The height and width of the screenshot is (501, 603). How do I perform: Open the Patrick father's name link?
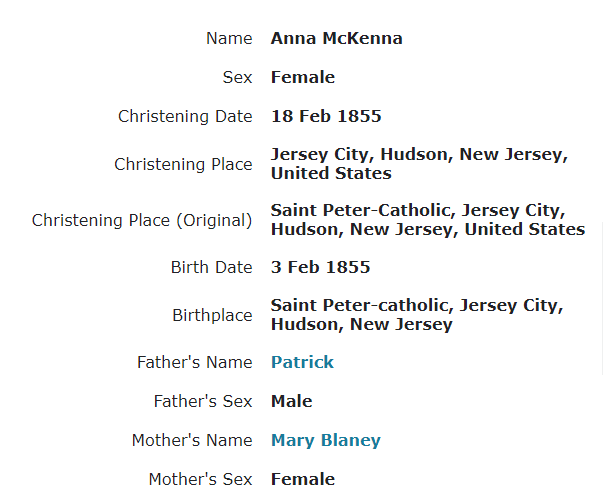(302, 362)
